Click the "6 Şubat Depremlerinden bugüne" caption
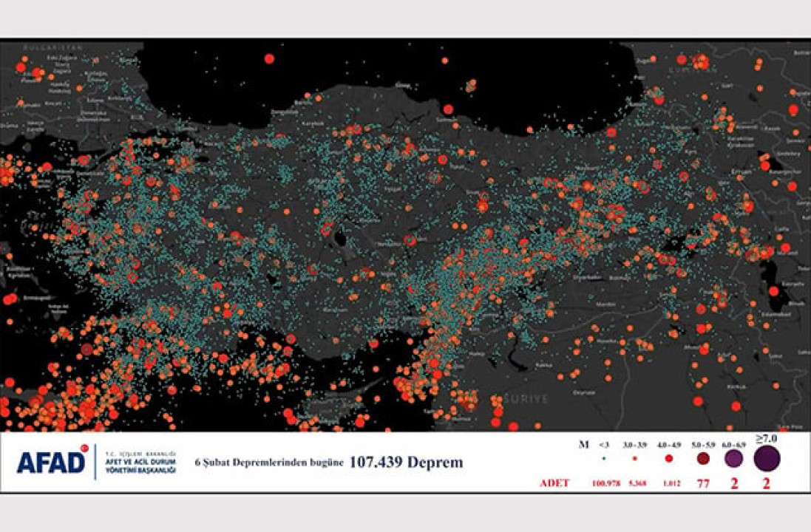Viewport: 811px width, 532px height. point(268,463)
